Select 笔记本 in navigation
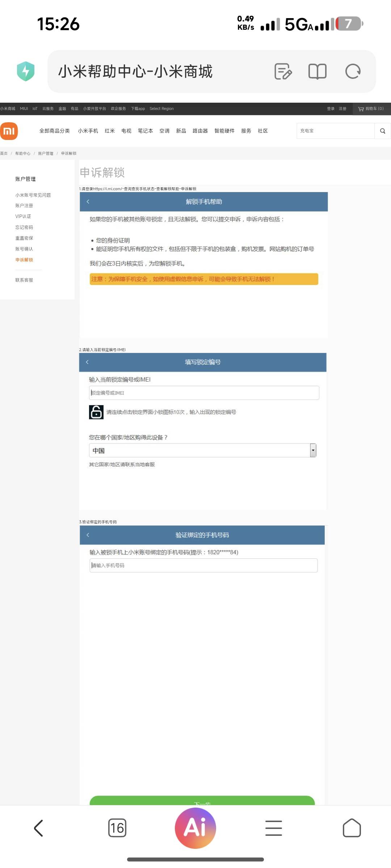 pyautogui.click(x=146, y=131)
